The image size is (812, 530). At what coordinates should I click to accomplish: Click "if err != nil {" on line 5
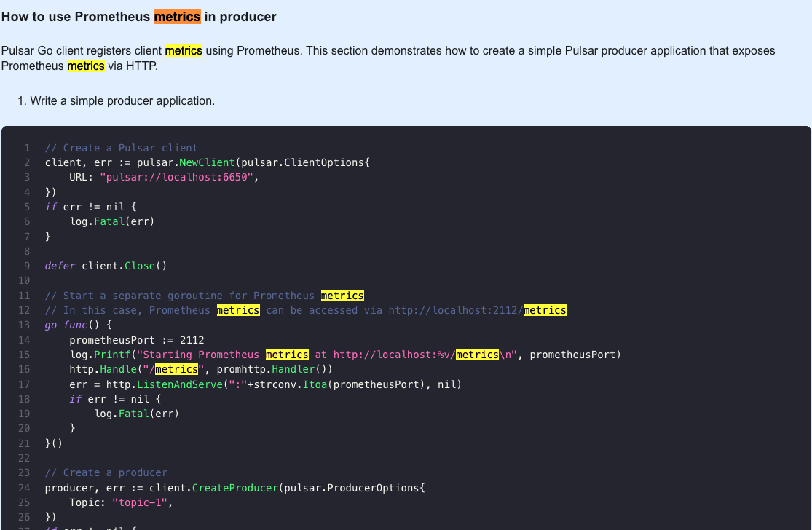[x=90, y=207]
